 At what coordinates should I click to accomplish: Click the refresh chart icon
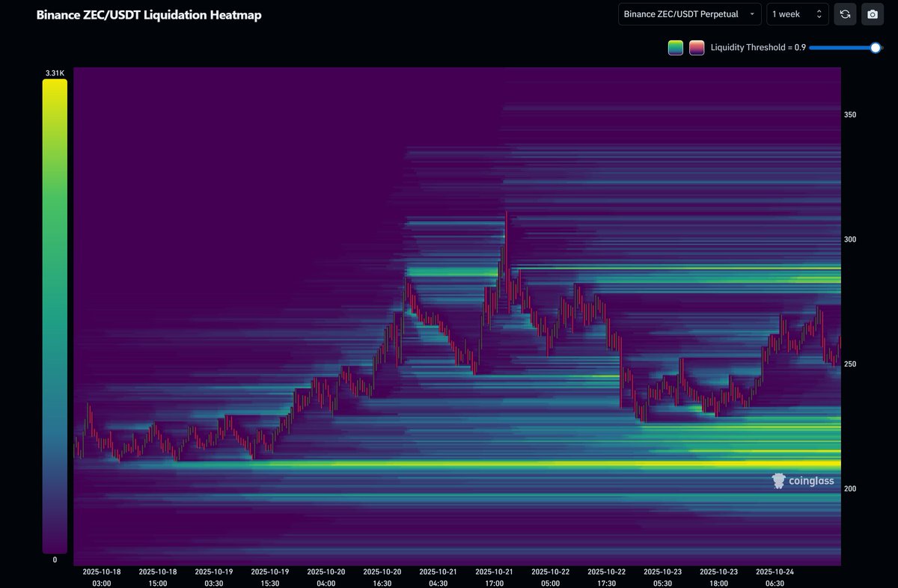click(845, 14)
